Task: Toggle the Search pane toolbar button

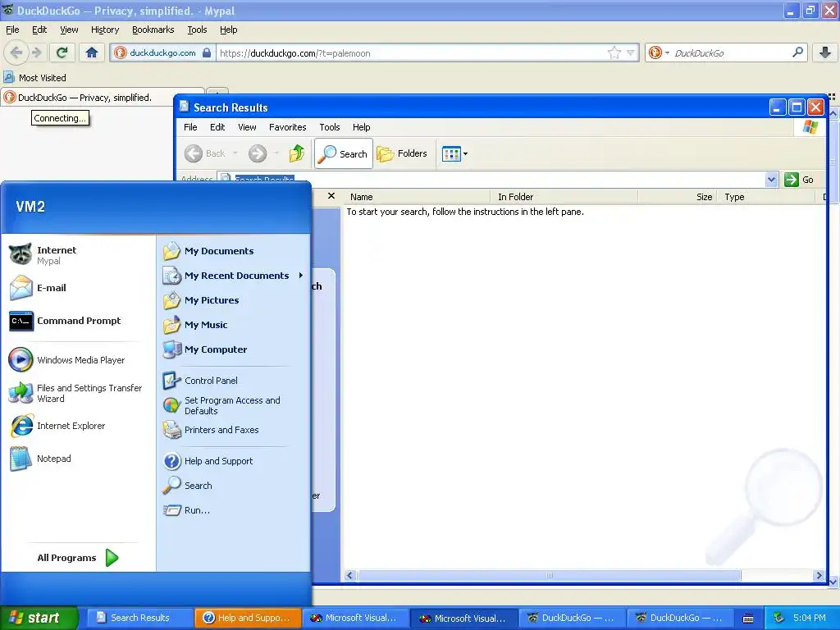Action: (x=344, y=153)
